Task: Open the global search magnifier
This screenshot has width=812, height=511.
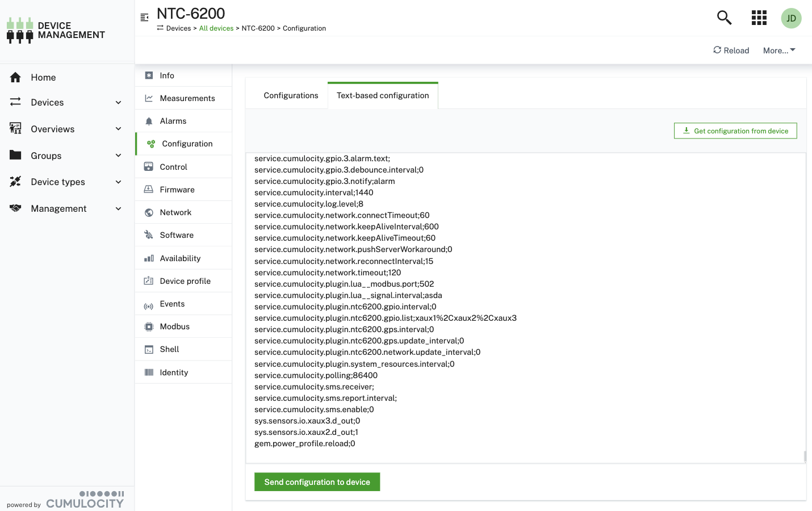Action: coord(724,18)
